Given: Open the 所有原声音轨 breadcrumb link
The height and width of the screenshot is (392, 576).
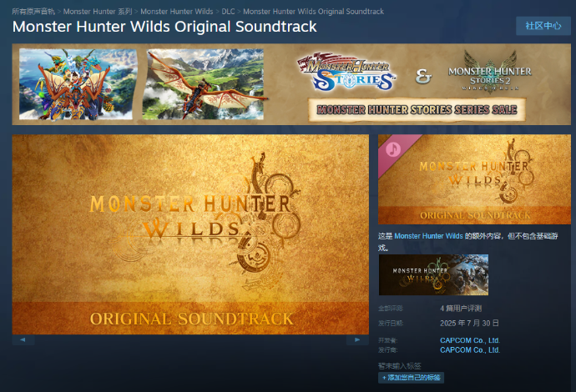Looking at the screenshot, I should (33, 12).
